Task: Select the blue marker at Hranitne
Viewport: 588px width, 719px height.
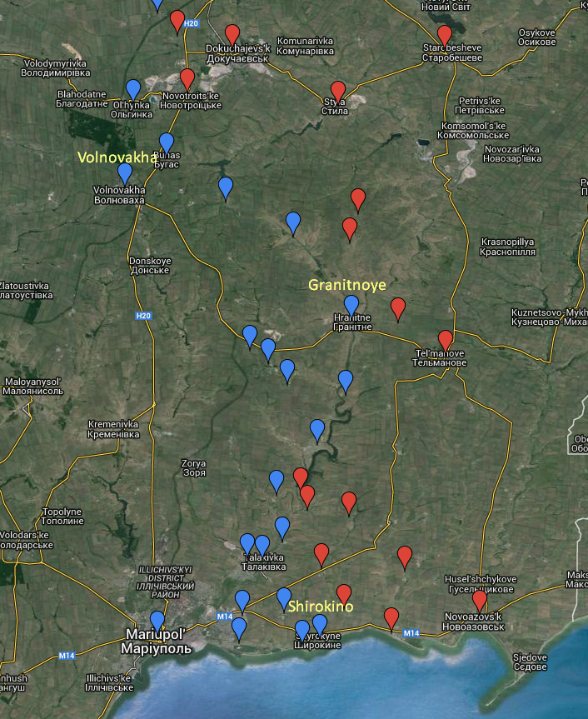Action: 351,305
